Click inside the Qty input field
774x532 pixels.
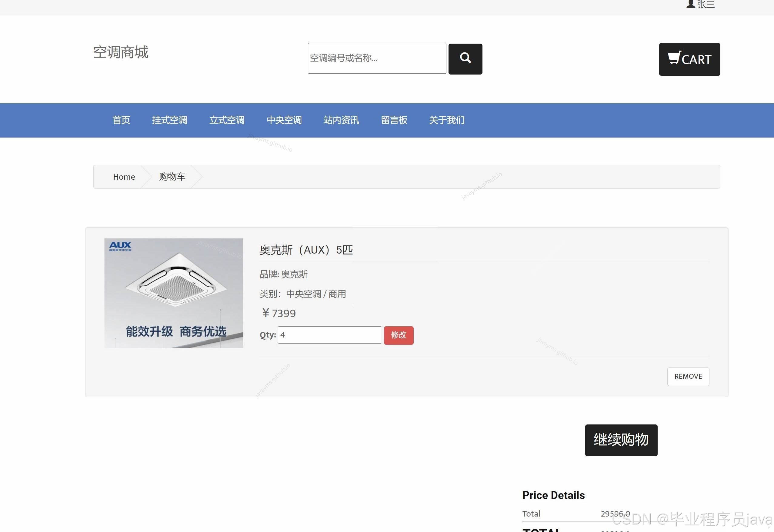click(329, 335)
